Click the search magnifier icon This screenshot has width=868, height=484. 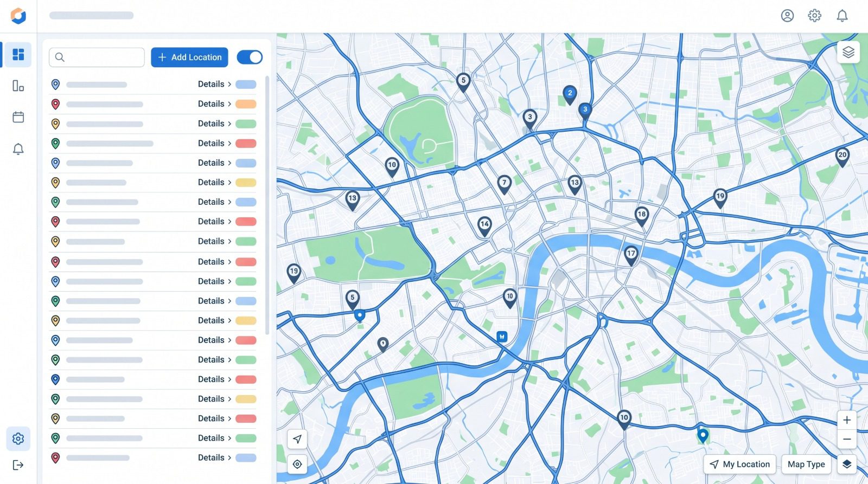(60, 57)
